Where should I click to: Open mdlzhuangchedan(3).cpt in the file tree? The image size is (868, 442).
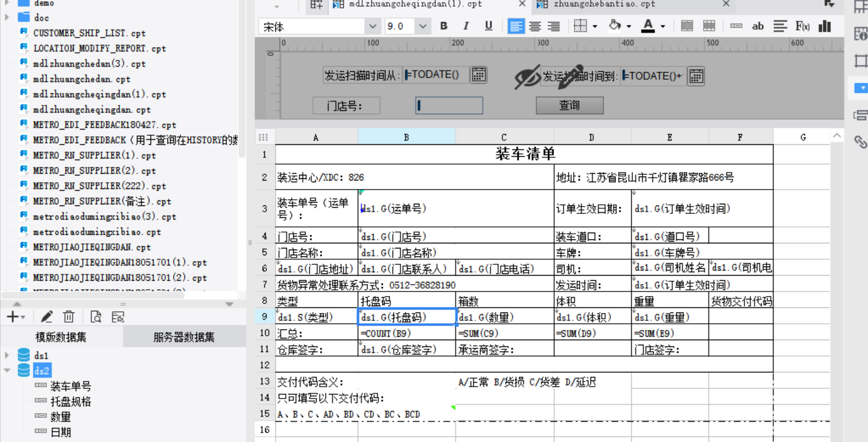(89, 64)
